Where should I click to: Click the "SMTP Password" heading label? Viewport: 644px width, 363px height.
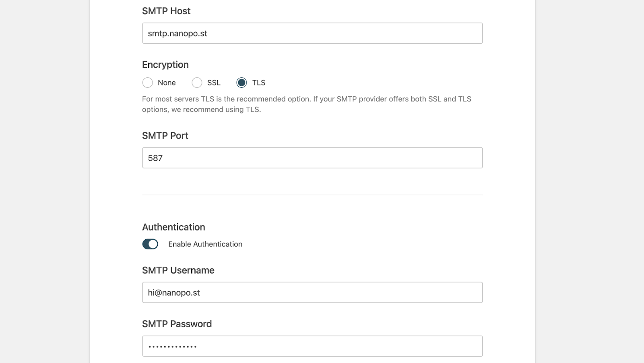coord(177,324)
